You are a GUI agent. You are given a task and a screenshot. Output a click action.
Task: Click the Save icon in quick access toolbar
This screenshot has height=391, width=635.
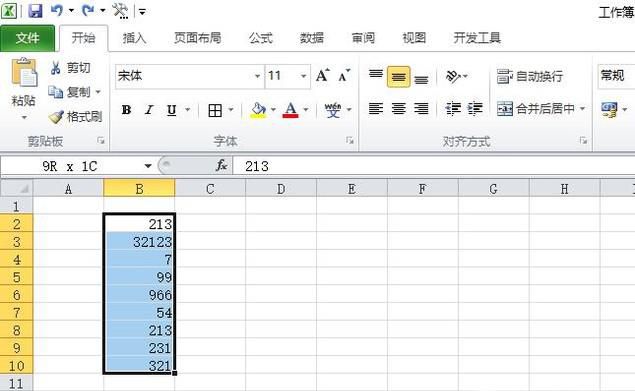point(35,11)
